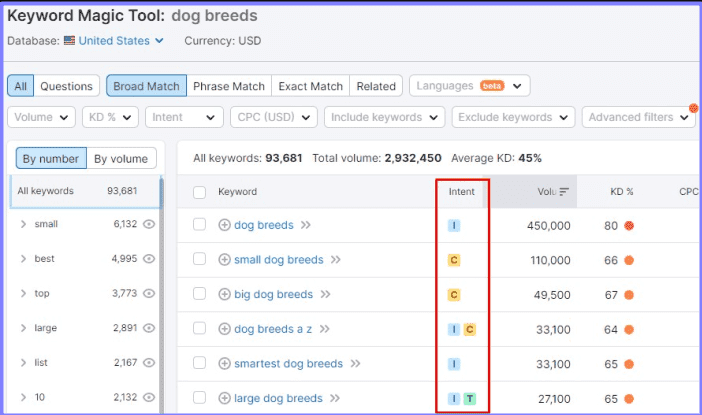Image resolution: width=702 pixels, height=415 pixels.
Task: Toggle eye icon for 'list' group
Action: pyautogui.click(x=149, y=363)
